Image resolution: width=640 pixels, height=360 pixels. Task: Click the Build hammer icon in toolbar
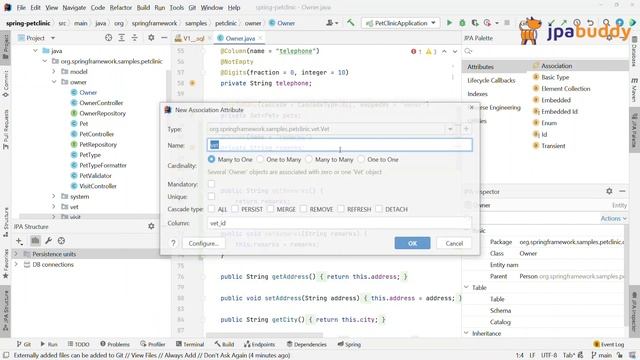click(x=351, y=23)
